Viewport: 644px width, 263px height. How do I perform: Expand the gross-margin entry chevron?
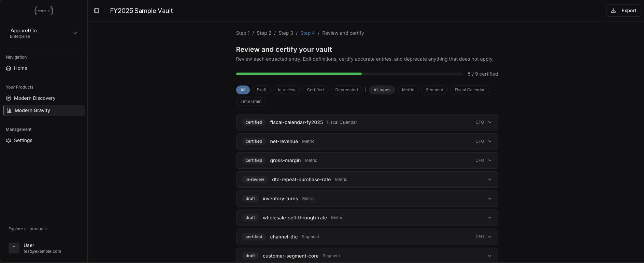click(x=490, y=160)
